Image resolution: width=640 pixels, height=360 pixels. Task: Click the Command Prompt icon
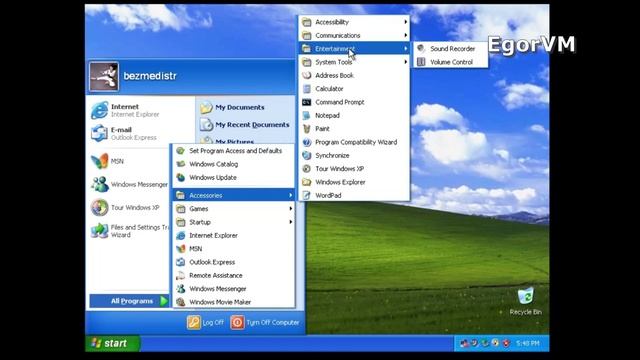click(x=307, y=102)
